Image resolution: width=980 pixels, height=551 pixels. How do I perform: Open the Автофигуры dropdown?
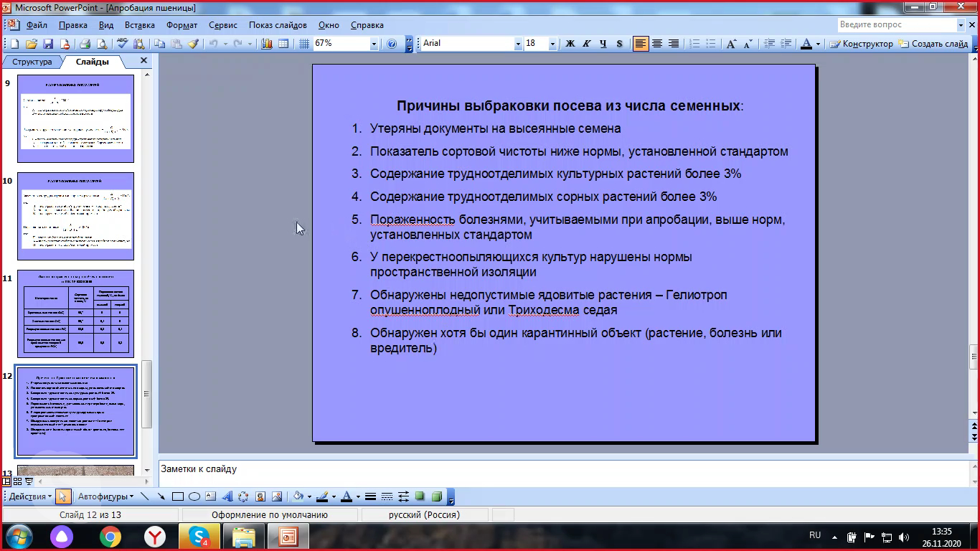pyautogui.click(x=105, y=496)
